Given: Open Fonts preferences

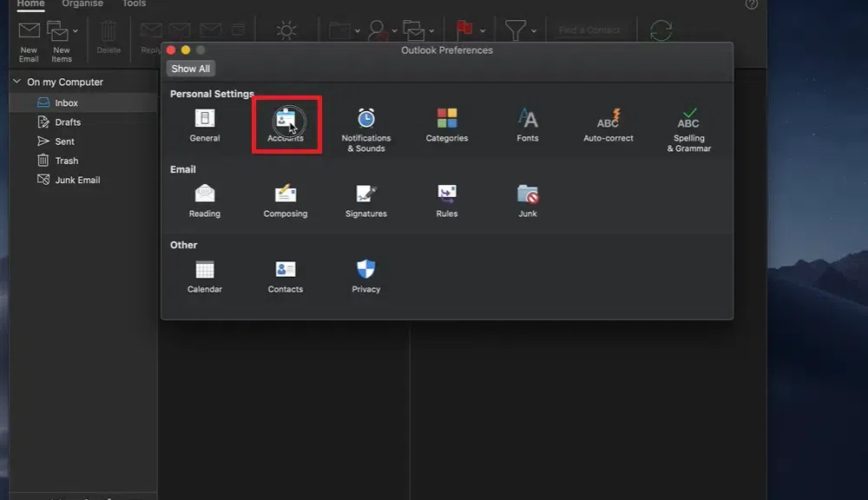Looking at the screenshot, I should (527, 125).
